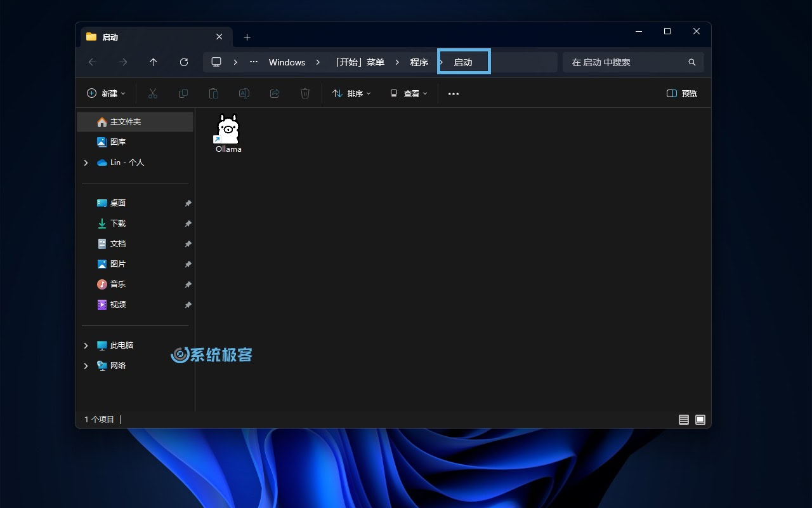Viewport: 812px width, 508px height.
Task: Click the Paste clipboard icon
Action: pyautogui.click(x=214, y=93)
